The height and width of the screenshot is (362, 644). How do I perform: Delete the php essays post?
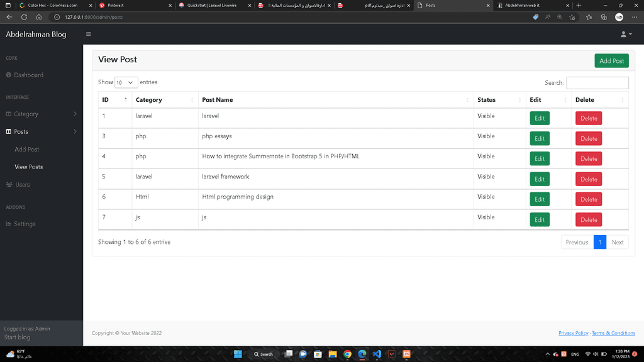point(589,139)
